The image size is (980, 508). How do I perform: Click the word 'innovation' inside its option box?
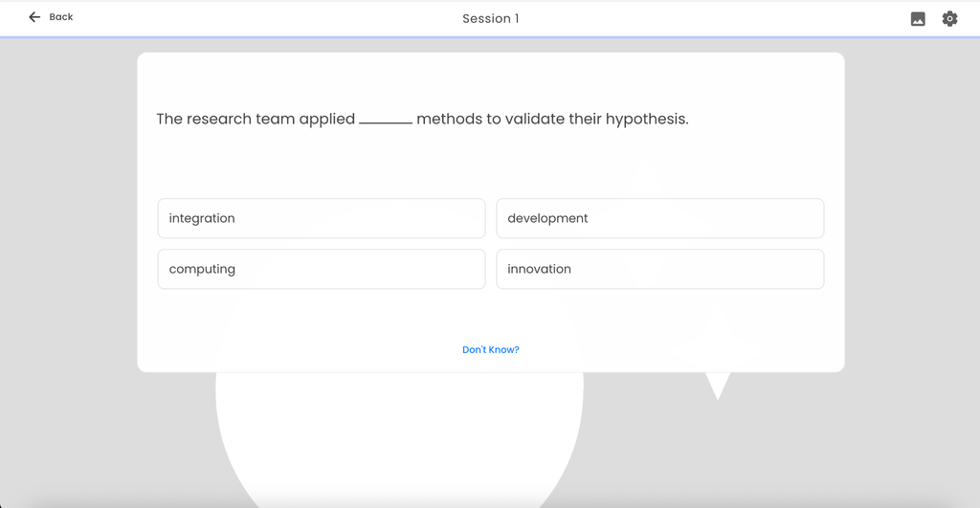pyautogui.click(x=540, y=269)
